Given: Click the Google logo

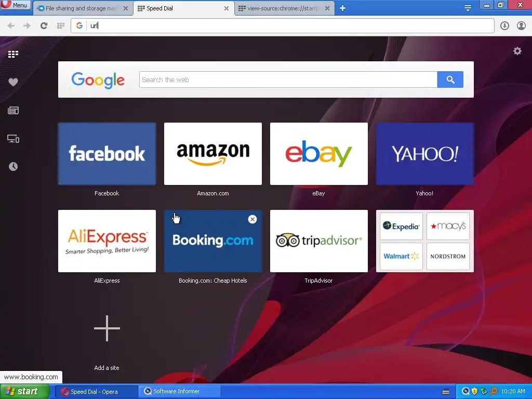Looking at the screenshot, I should [98, 80].
